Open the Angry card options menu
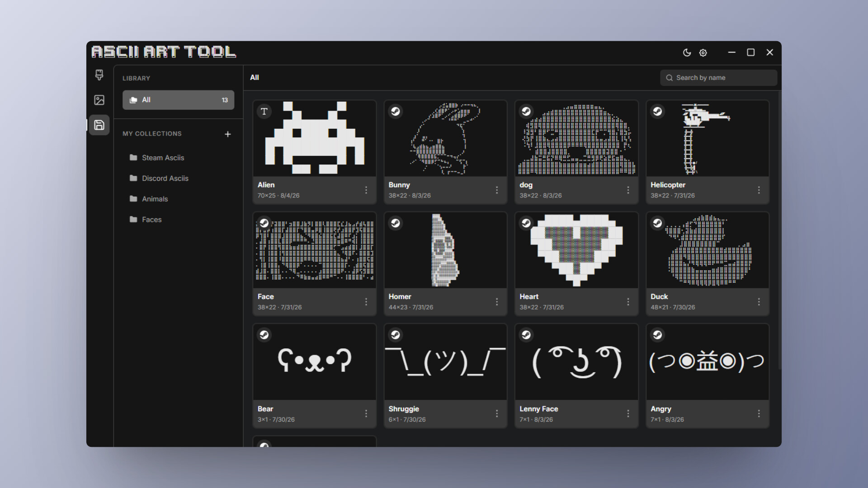 click(759, 414)
